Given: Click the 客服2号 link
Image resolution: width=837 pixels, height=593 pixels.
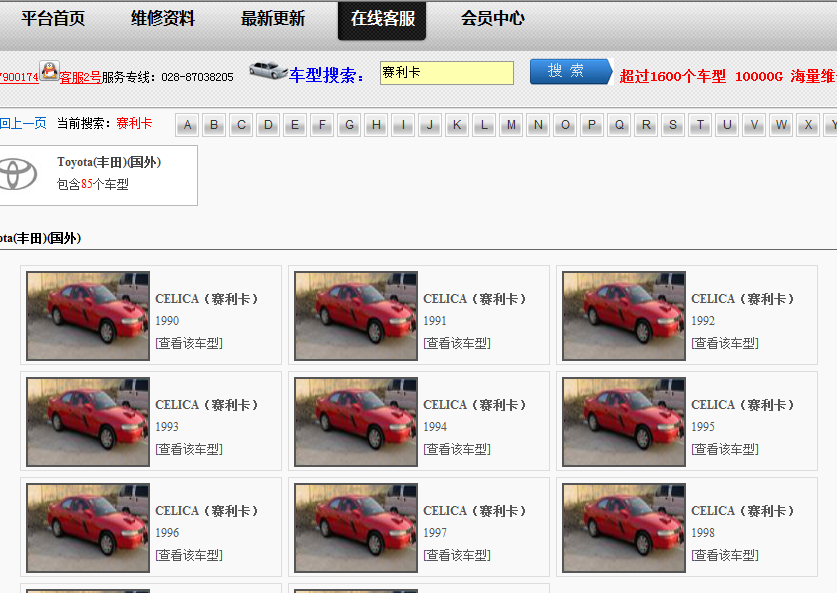Looking at the screenshot, I should pos(80,77).
